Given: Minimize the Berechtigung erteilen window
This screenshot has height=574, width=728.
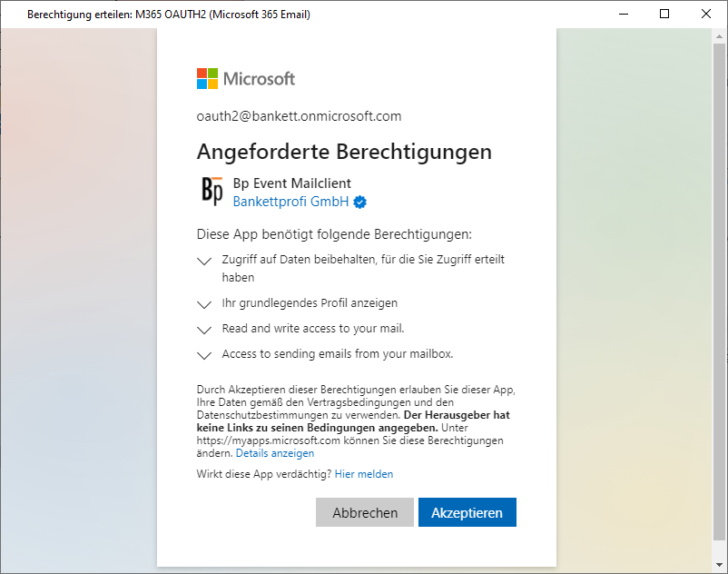Looking at the screenshot, I should pyautogui.click(x=623, y=15).
